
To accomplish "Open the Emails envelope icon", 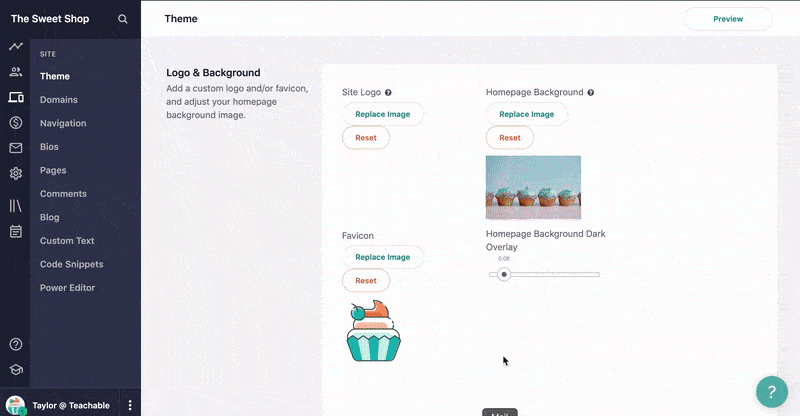I will pos(16,148).
